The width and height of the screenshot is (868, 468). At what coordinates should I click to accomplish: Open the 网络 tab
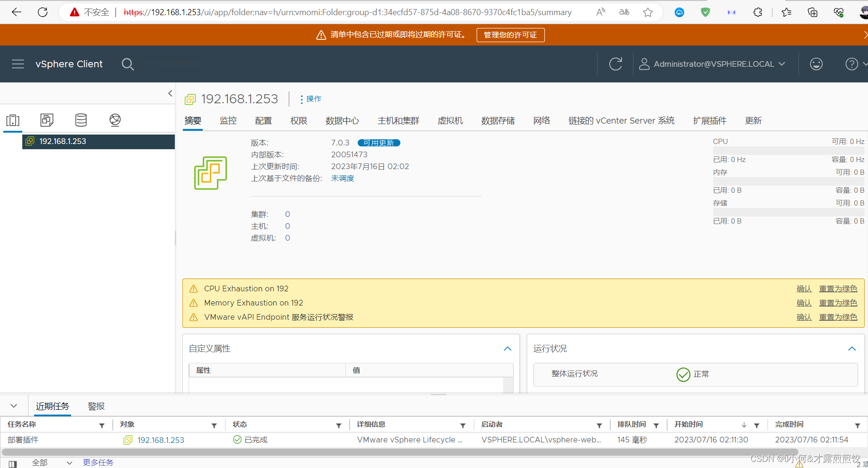[x=542, y=121]
